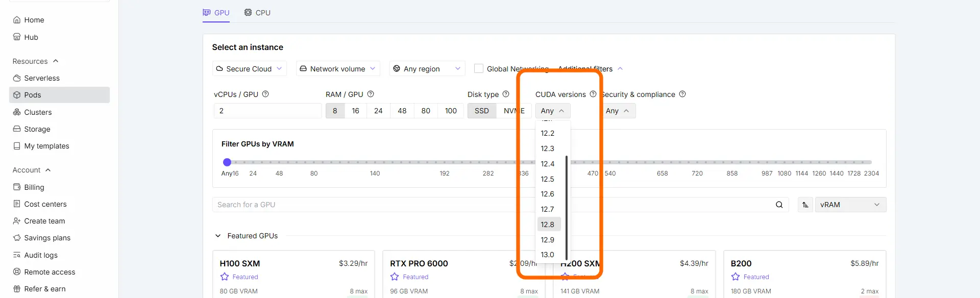Click the search magnifier icon in GPU search
The width and height of the screenshot is (980, 298).
[779, 205]
